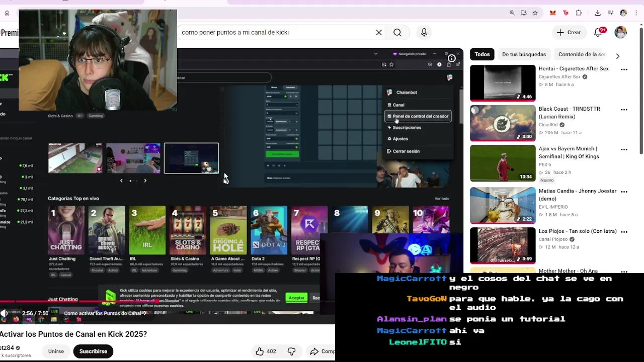The width and height of the screenshot is (644, 362).
Task: Open Matias Candia Jhonny Joestar thumbnail
Action: point(503,205)
